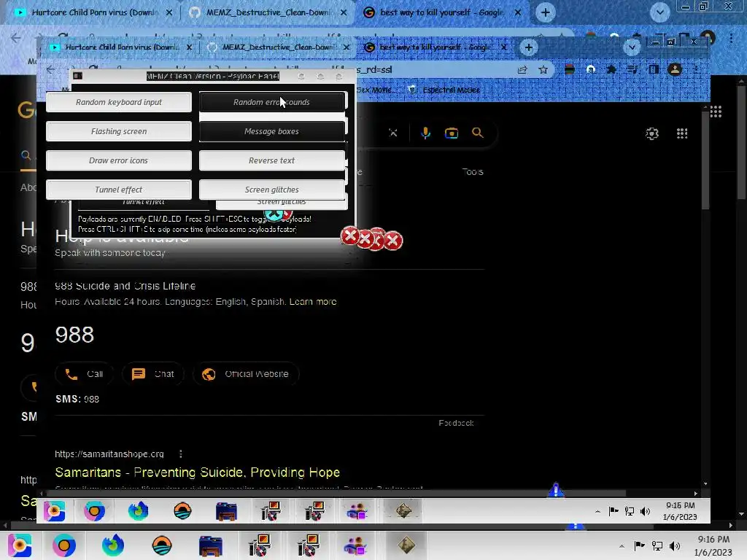Bookmark this page with the star icon

coord(543,69)
